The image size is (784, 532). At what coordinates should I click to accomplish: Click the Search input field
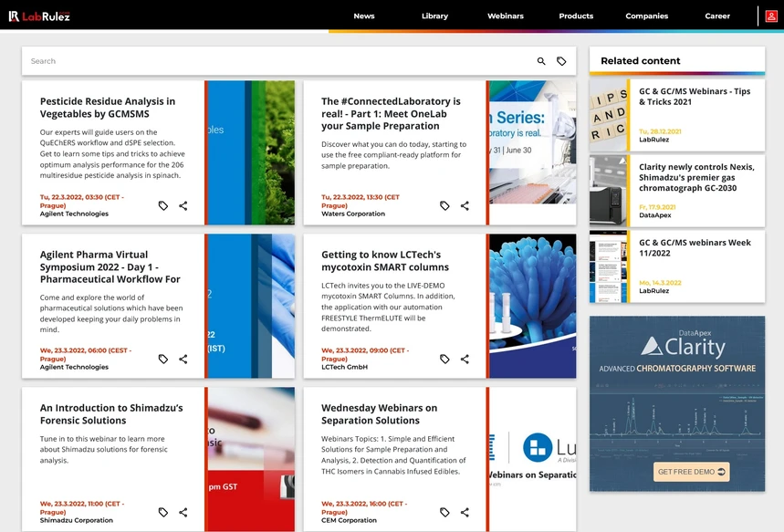(x=277, y=61)
